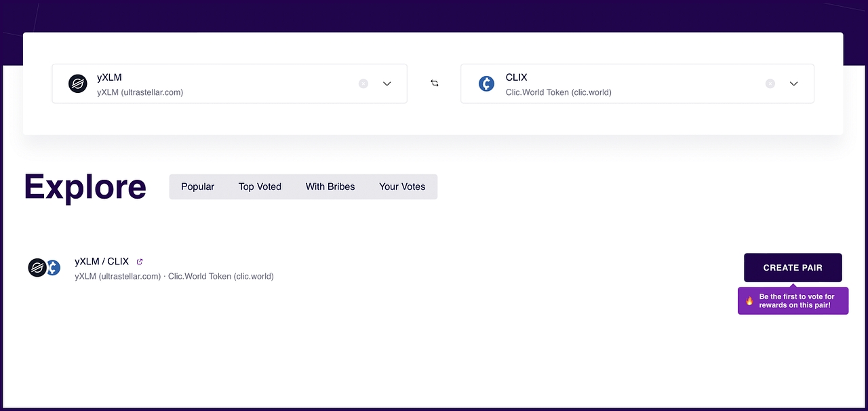This screenshot has height=411, width=868.
Task: Click the CLIX token logo in the second selector
Action: [x=486, y=83]
